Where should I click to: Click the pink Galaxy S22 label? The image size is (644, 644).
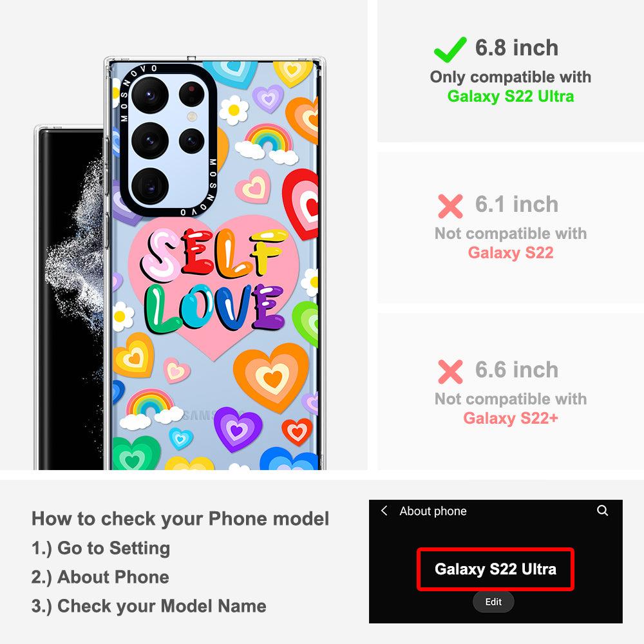[x=511, y=252]
